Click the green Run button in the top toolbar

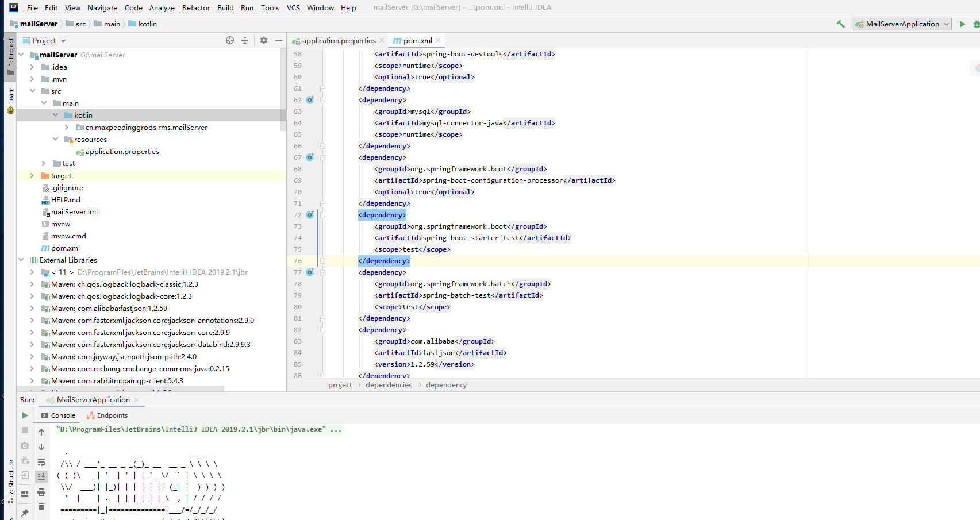tap(962, 24)
